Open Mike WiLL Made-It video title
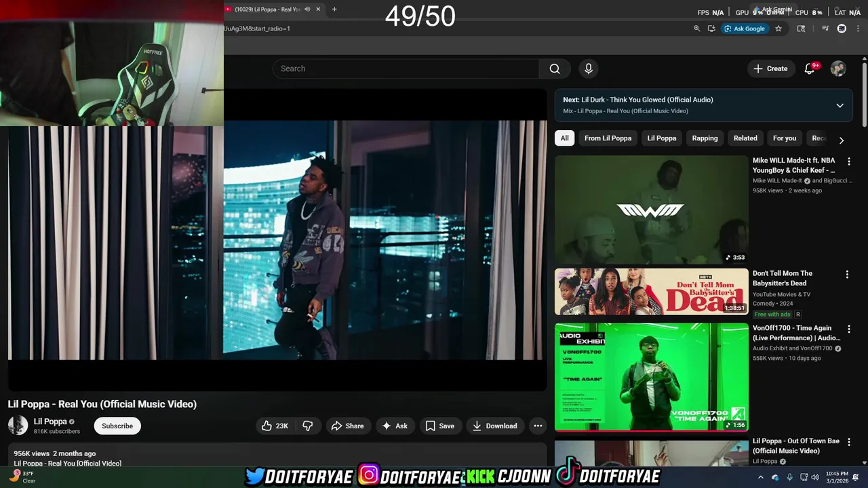 (794, 165)
